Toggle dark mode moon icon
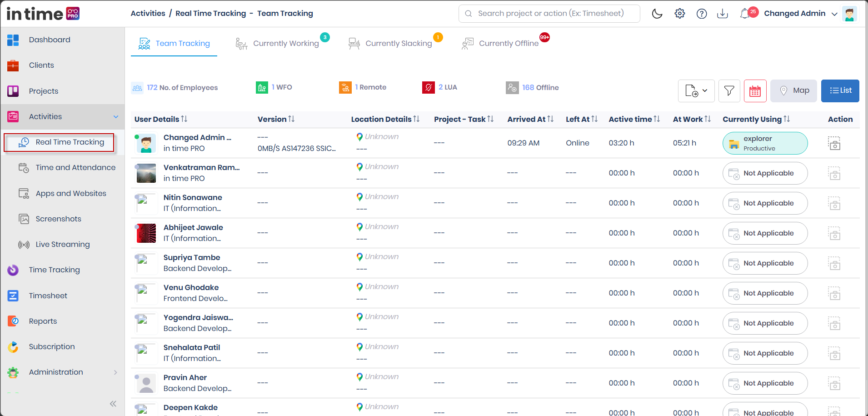Screen dimensions: 868x416 (657, 14)
